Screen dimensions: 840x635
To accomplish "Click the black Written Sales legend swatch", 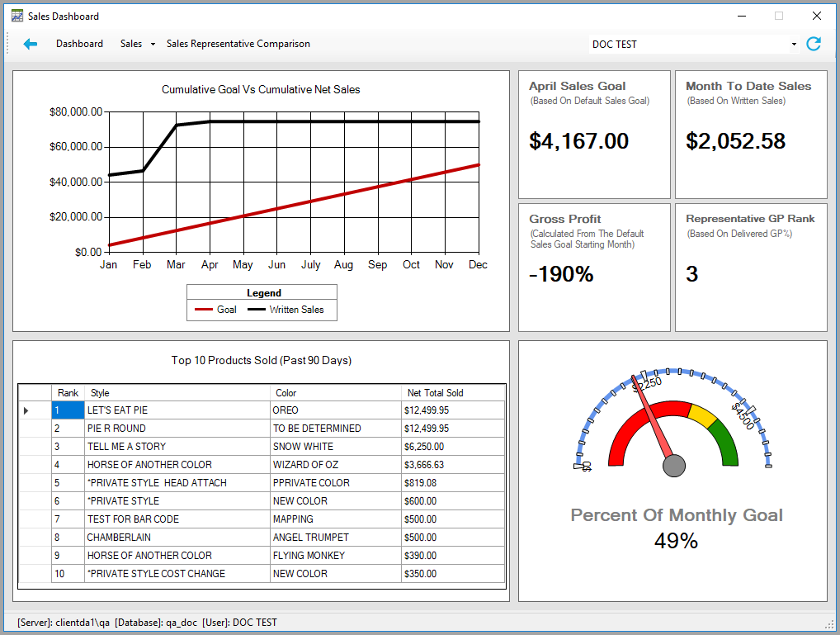I will [x=257, y=310].
